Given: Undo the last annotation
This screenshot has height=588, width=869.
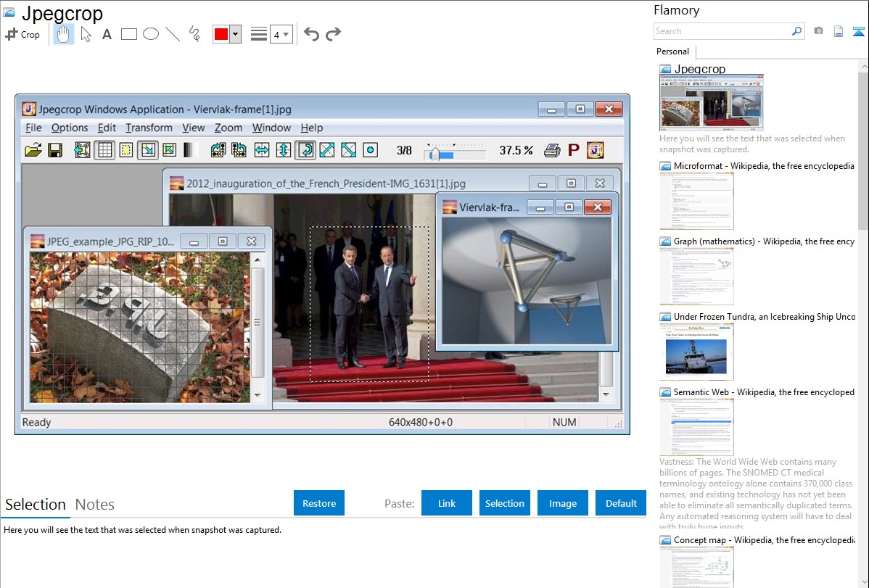Looking at the screenshot, I should tap(311, 34).
